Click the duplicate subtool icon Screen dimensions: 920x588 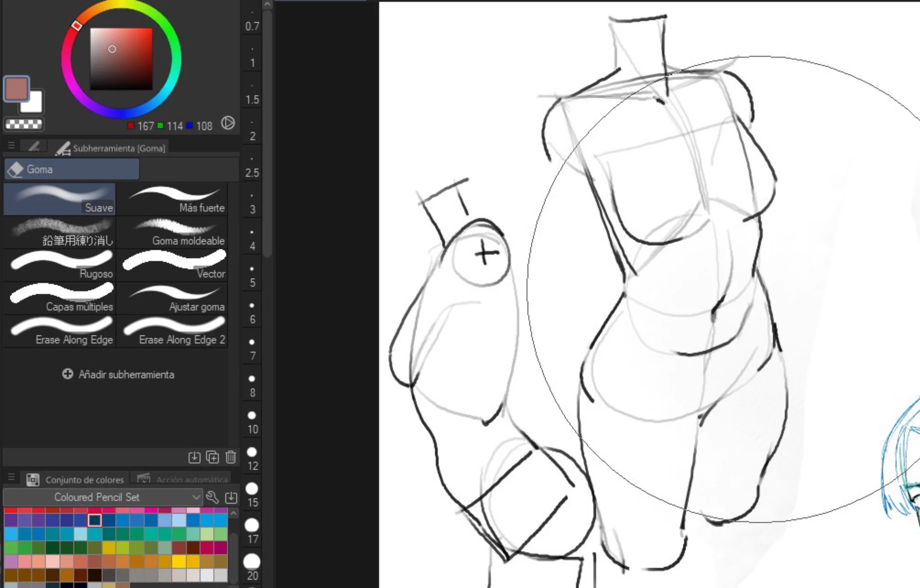tap(212, 457)
